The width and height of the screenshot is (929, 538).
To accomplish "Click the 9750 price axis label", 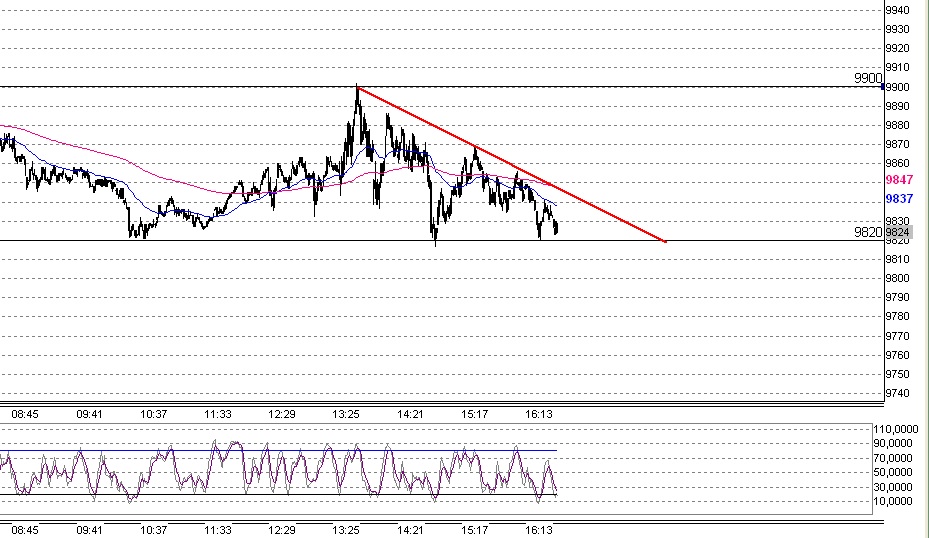I will (897, 374).
